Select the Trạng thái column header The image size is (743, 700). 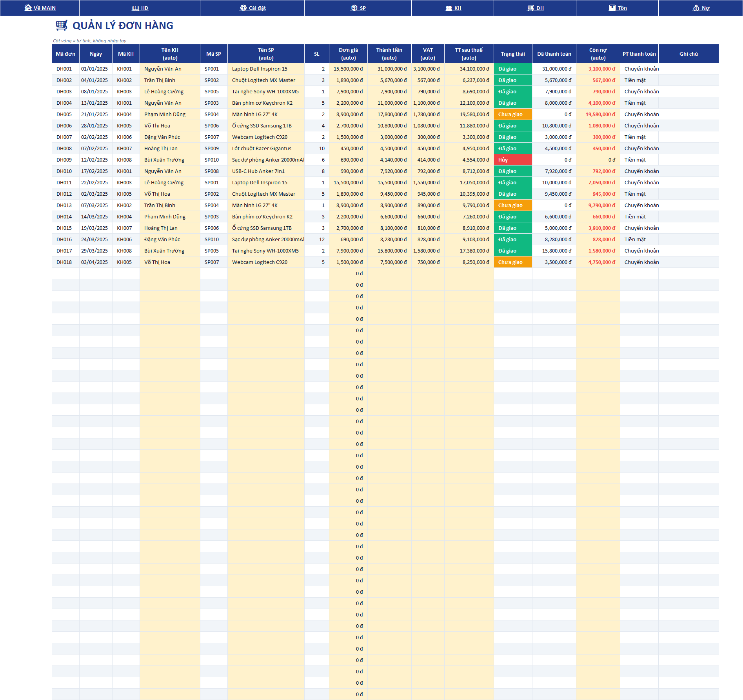[x=513, y=54]
